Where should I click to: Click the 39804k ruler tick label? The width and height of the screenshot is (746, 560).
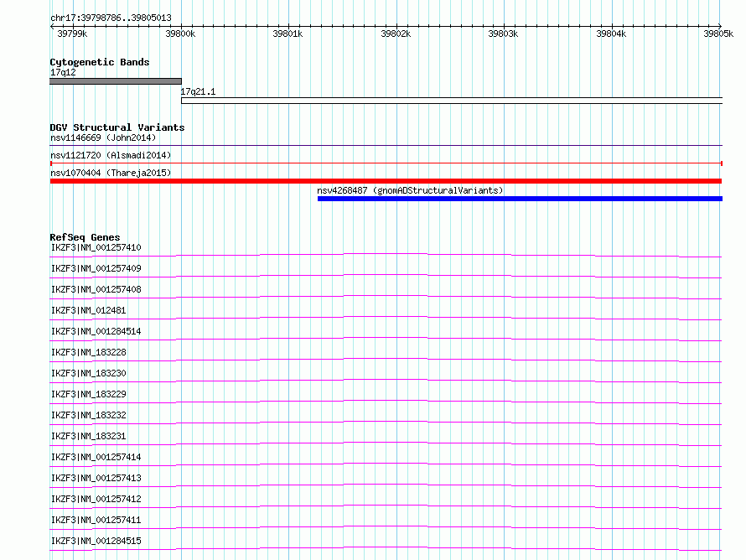click(611, 34)
